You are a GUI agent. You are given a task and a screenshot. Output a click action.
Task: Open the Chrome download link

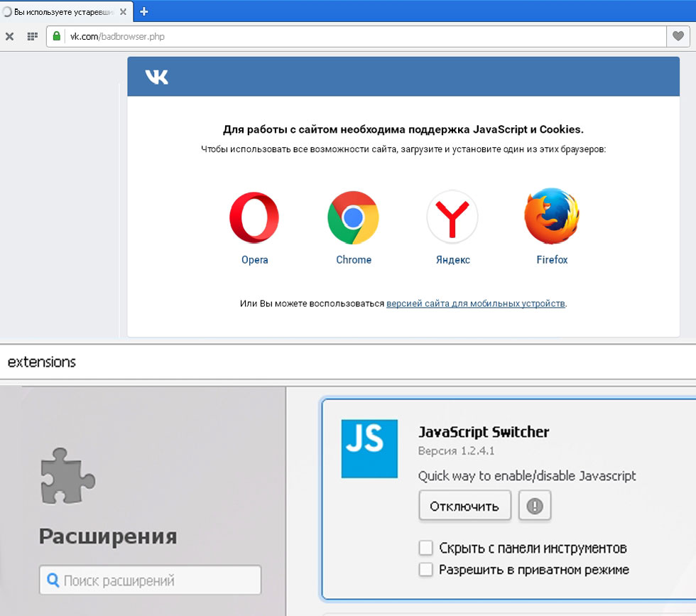coord(354,260)
